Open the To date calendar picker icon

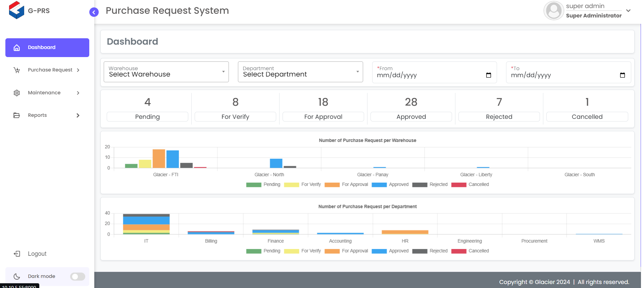point(623,75)
